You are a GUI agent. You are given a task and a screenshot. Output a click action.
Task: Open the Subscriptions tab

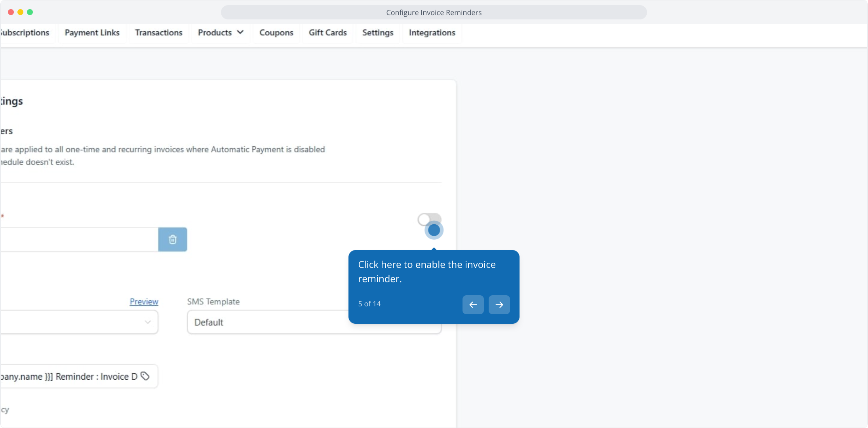[x=25, y=33]
